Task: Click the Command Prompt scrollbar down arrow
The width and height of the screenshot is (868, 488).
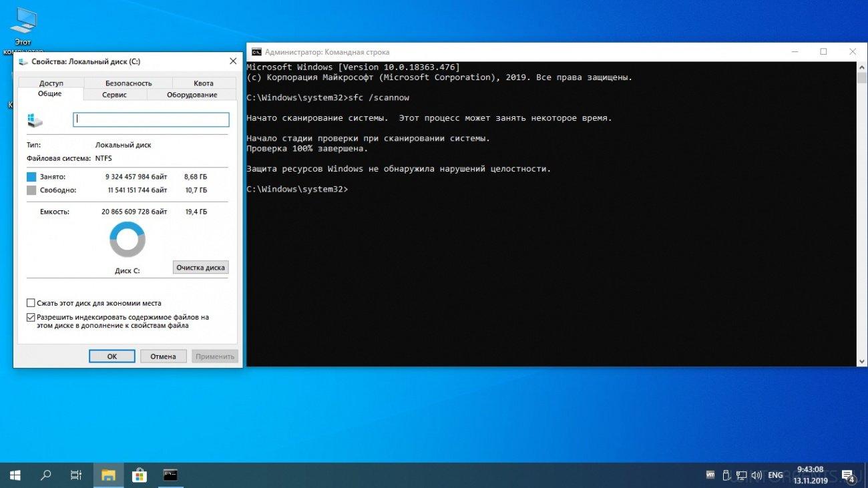Action: pos(862,360)
